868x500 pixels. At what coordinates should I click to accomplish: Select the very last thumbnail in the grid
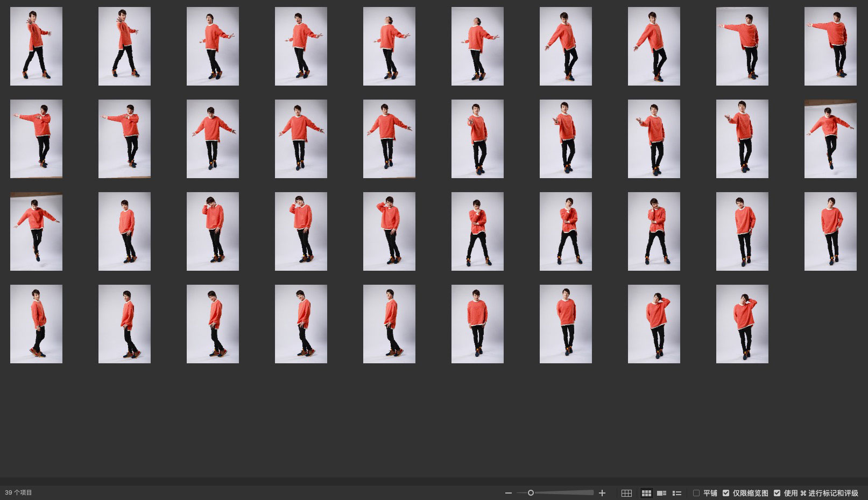click(x=742, y=324)
